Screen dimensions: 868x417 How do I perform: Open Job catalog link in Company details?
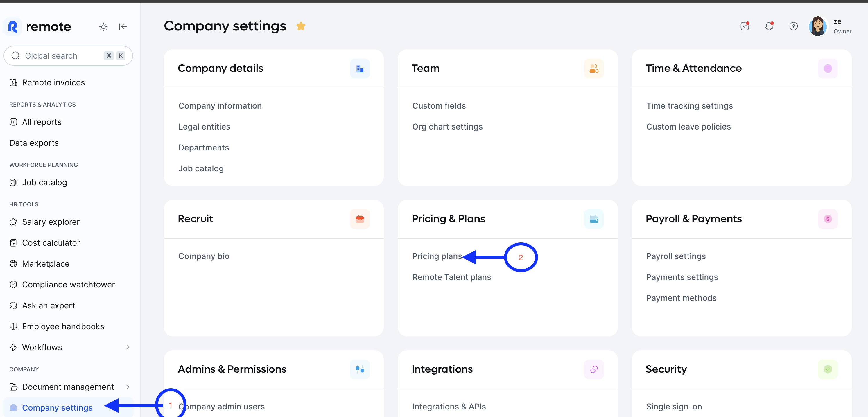coord(201,168)
